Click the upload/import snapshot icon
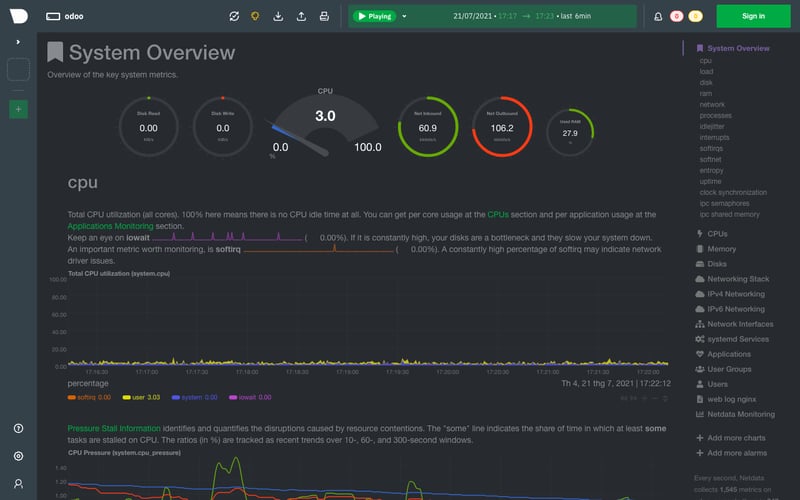 tap(301, 16)
